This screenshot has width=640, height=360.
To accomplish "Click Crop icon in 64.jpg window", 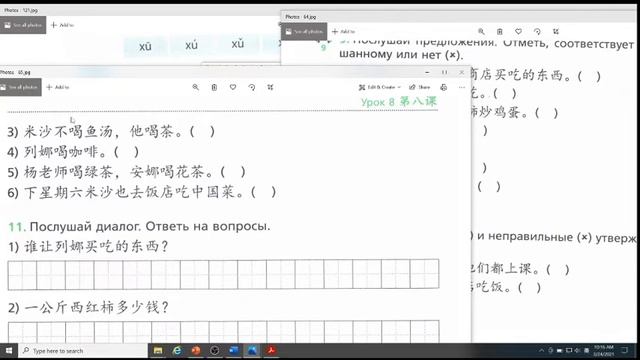I will [556, 31].
